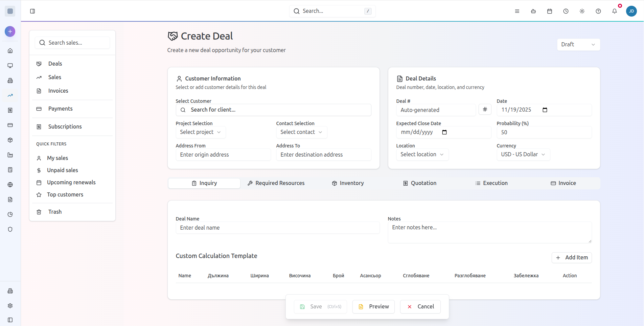The width and height of the screenshot is (644, 326).
Task: Select the package inventory icon in sidebar
Action: pyautogui.click(x=10, y=140)
